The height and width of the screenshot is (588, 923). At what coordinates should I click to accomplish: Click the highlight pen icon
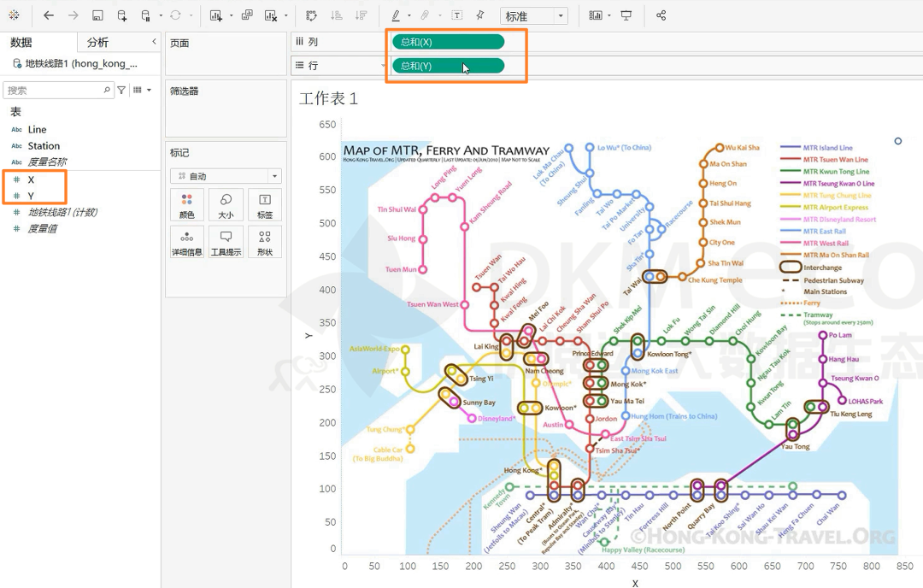click(x=397, y=15)
